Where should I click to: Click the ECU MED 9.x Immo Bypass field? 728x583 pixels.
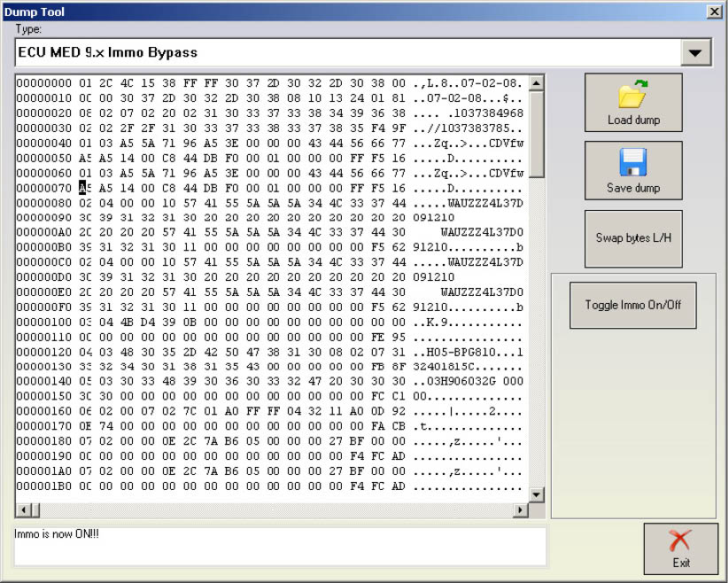coord(347,53)
